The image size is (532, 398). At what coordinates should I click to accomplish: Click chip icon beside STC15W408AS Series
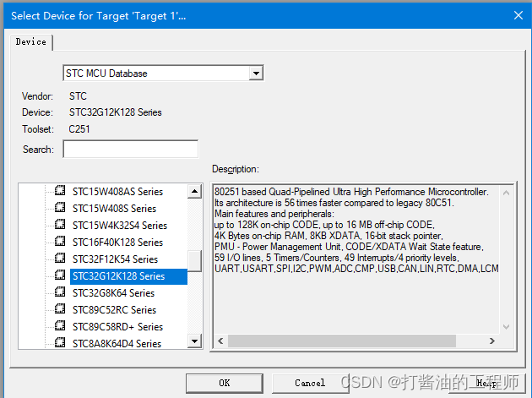[x=60, y=190]
